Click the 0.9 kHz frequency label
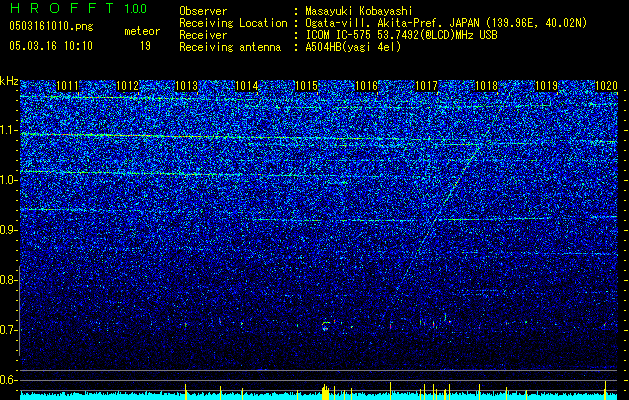The image size is (629, 400). pyautogui.click(x=8, y=230)
